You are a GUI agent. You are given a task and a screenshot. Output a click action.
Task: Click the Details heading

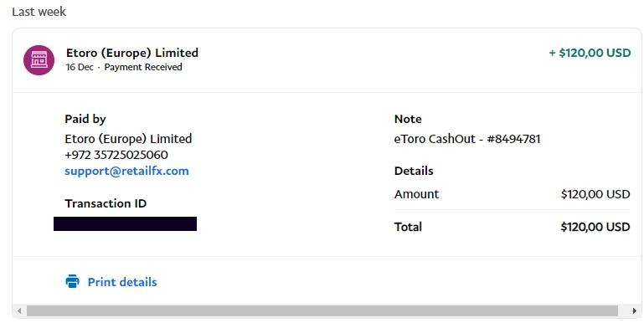(x=414, y=171)
